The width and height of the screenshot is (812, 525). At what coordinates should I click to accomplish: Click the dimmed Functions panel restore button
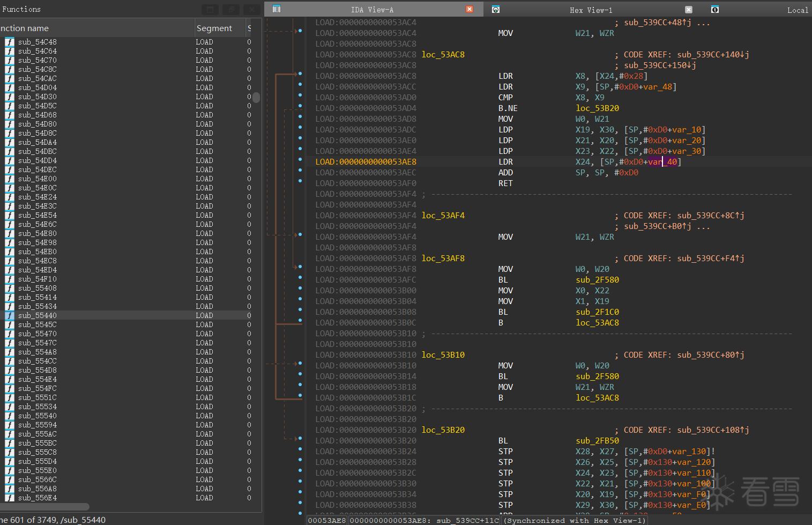pyautogui.click(x=231, y=10)
